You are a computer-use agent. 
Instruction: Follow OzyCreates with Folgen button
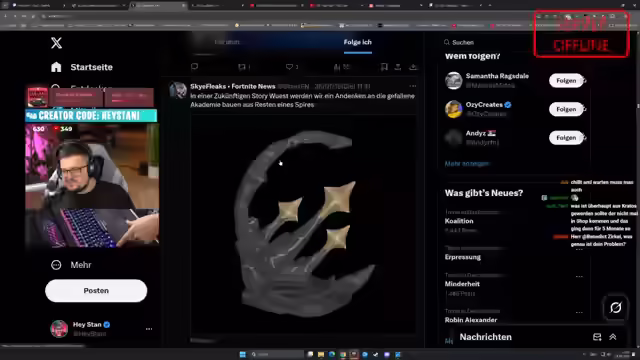pyautogui.click(x=566, y=109)
